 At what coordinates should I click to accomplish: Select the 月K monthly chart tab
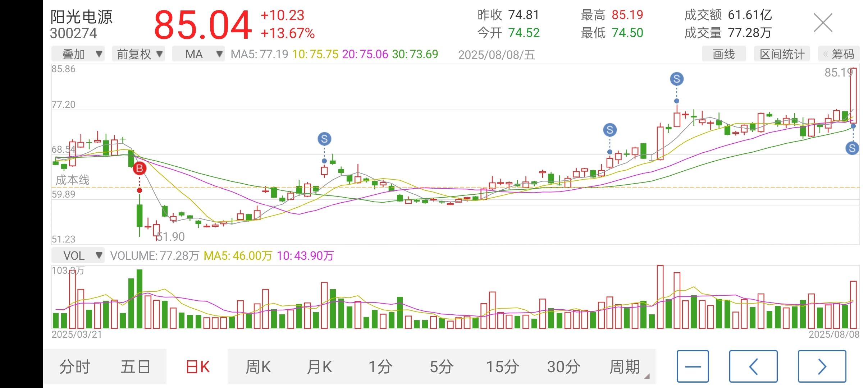pyautogui.click(x=319, y=367)
